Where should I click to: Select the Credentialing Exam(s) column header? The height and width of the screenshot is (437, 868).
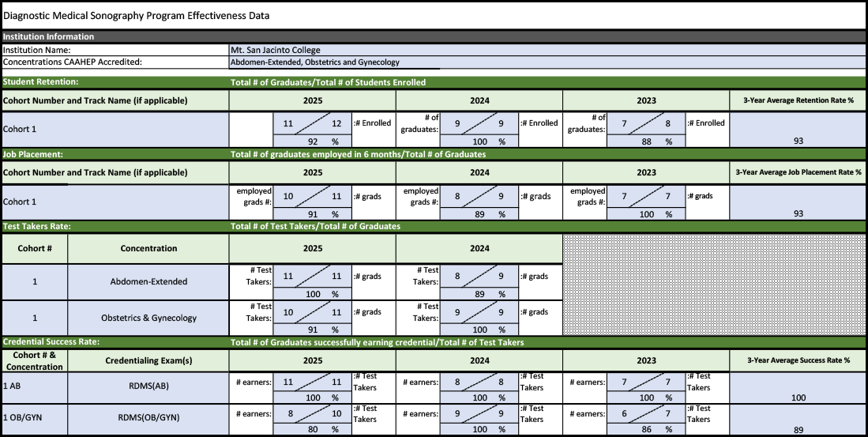pos(148,360)
